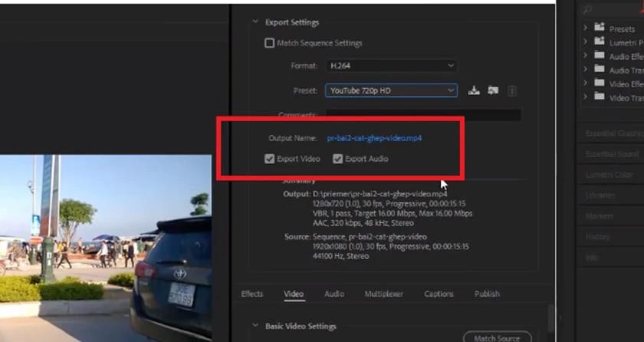Screen dimensions: 644x342
Task: Click the Video Transitions folder icon
Action: pos(600,97)
